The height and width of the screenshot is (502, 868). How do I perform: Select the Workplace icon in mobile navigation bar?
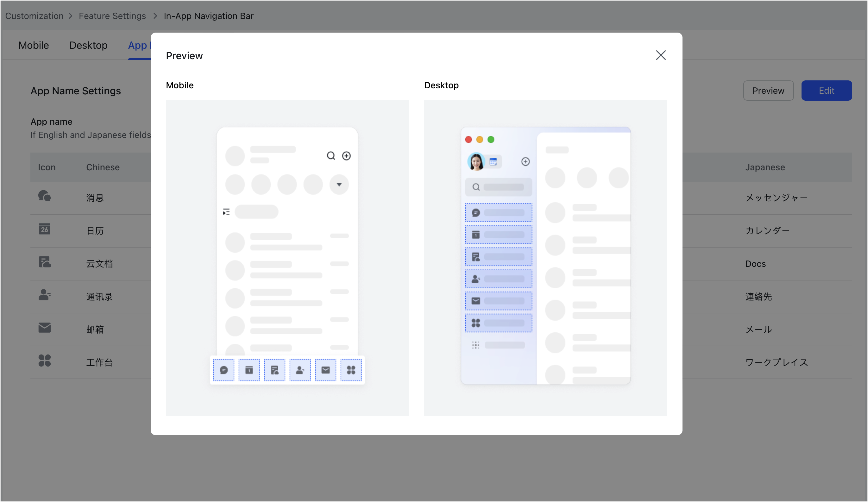[351, 370]
